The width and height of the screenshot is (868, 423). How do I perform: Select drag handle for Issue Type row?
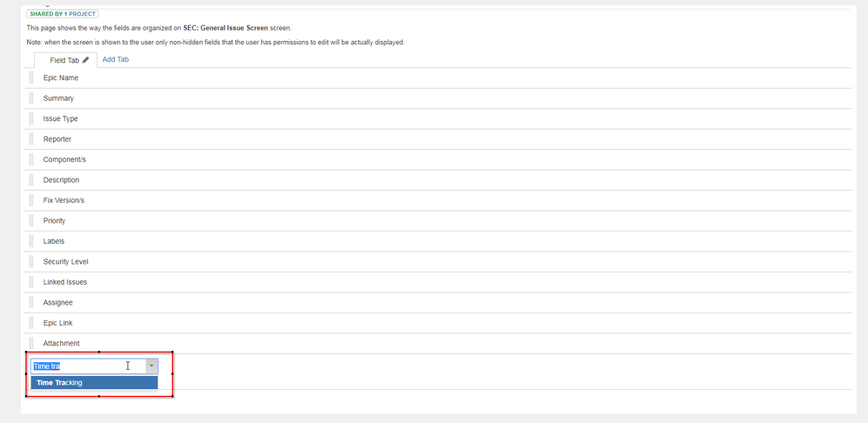(31, 118)
